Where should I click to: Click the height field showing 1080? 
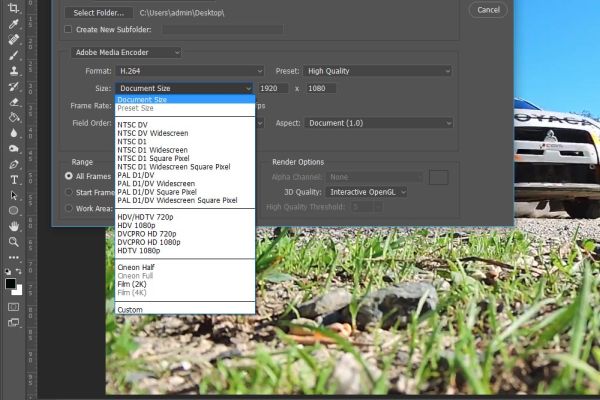[321, 88]
